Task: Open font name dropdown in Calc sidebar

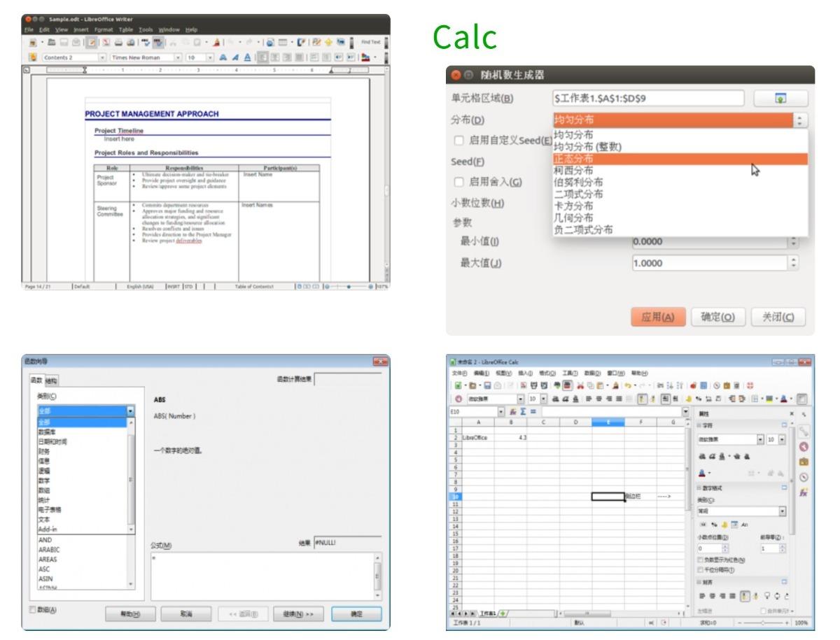Action: (760, 439)
